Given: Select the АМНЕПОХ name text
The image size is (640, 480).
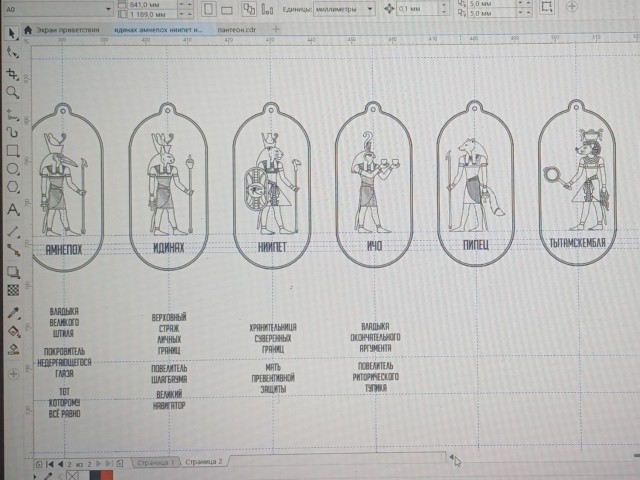Looking at the screenshot, I should click(x=64, y=250).
